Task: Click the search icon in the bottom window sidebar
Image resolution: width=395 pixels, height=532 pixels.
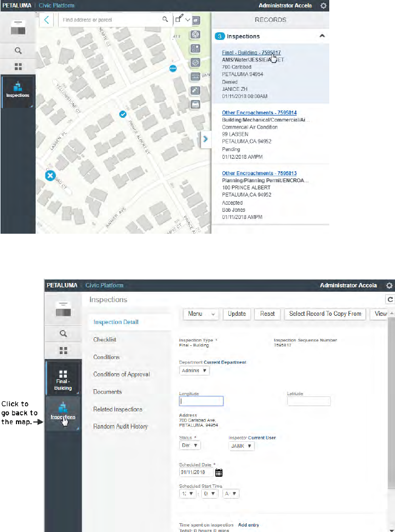Action: coord(63,333)
